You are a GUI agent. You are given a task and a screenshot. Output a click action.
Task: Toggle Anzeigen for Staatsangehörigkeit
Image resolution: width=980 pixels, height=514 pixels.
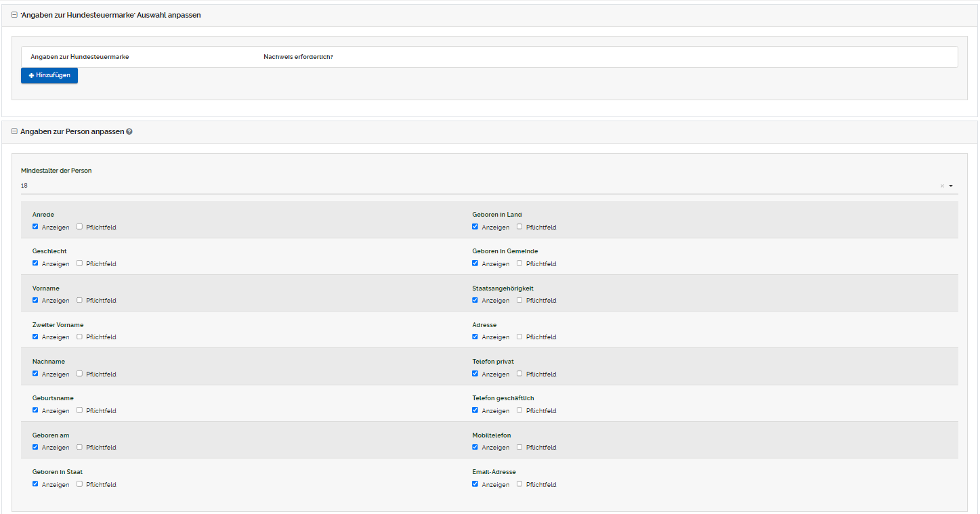(475, 300)
